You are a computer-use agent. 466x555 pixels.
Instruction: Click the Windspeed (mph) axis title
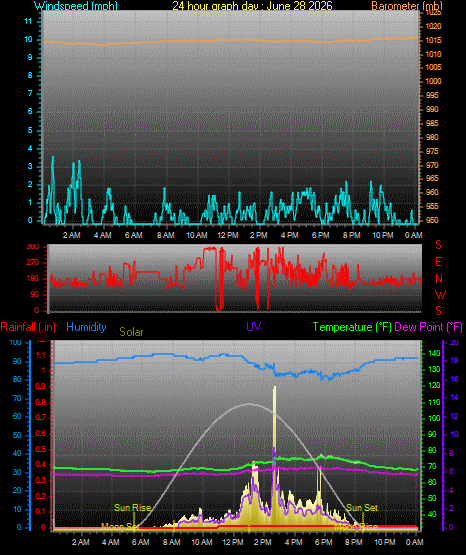coord(76,5)
